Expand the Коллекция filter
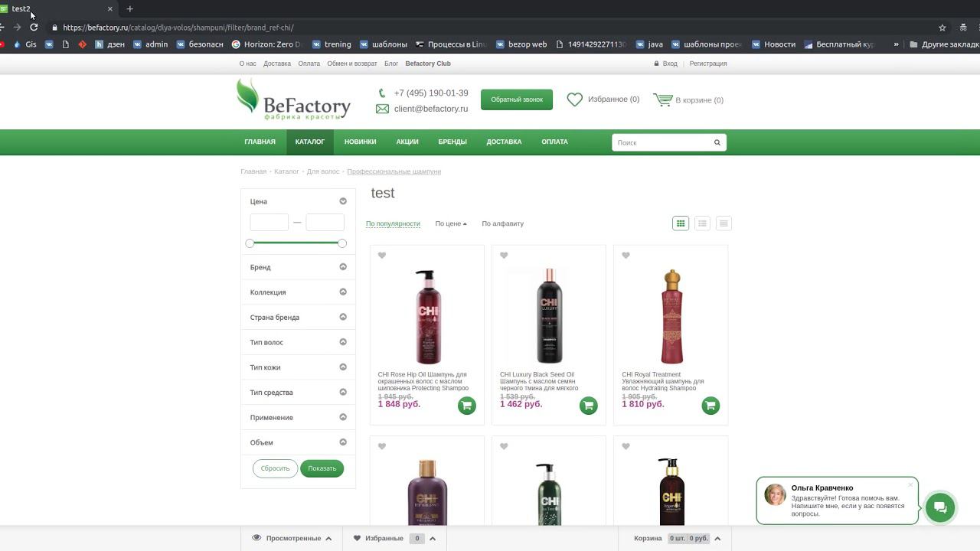 click(343, 292)
